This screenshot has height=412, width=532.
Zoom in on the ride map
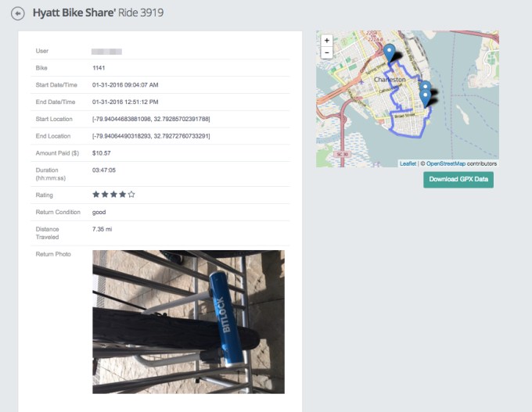coord(326,40)
